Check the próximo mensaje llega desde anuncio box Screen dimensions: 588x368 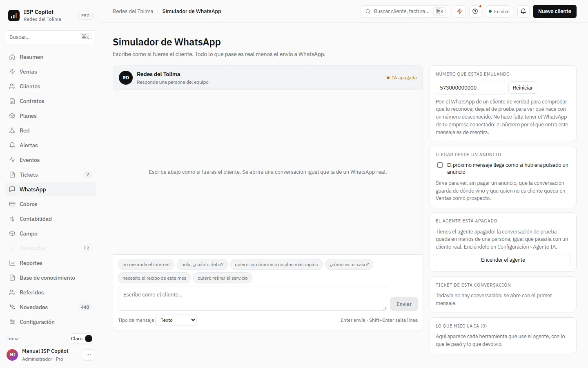pos(440,165)
